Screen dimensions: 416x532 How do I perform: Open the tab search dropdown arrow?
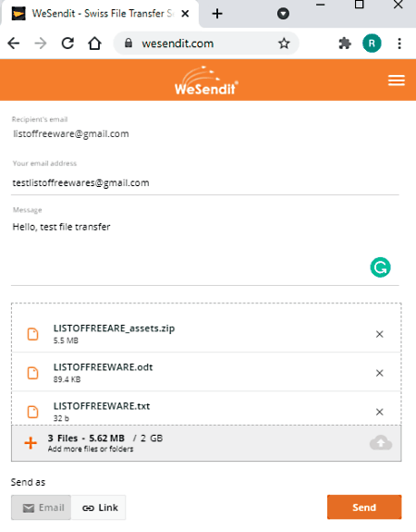tap(283, 14)
